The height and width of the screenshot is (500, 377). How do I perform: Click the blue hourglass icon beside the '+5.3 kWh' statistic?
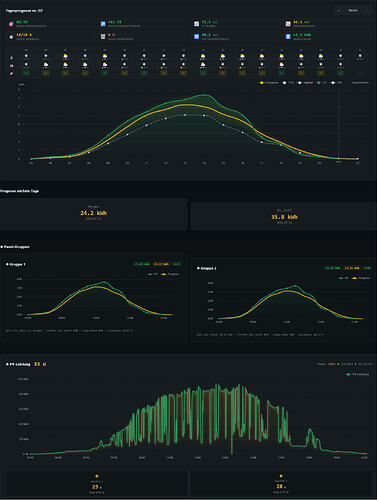288,36
